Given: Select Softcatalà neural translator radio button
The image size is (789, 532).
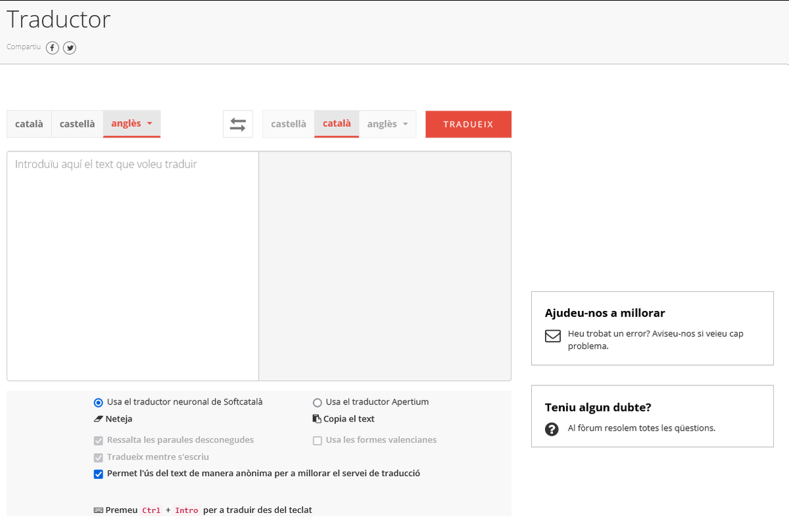Looking at the screenshot, I should point(99,402).
